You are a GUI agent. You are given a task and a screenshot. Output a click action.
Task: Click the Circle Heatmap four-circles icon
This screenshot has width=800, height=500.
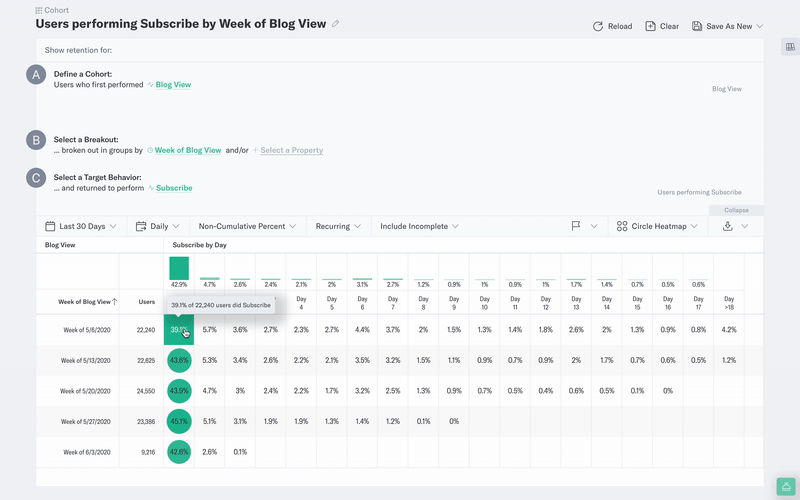coord(622,226)
